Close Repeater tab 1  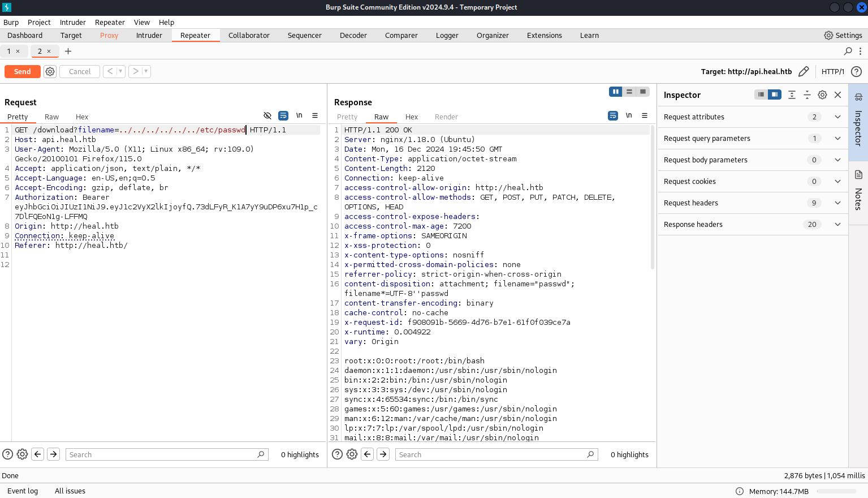[18, 51]
